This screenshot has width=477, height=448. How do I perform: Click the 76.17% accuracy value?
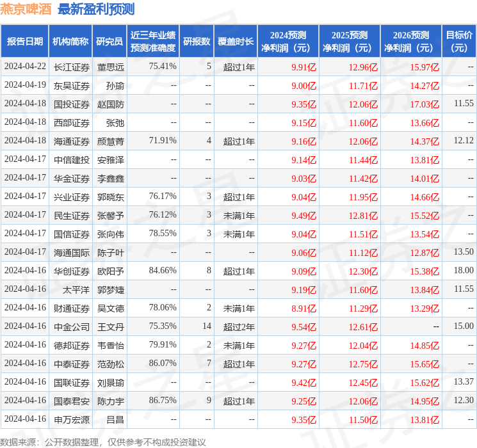[x=163, y=196]
